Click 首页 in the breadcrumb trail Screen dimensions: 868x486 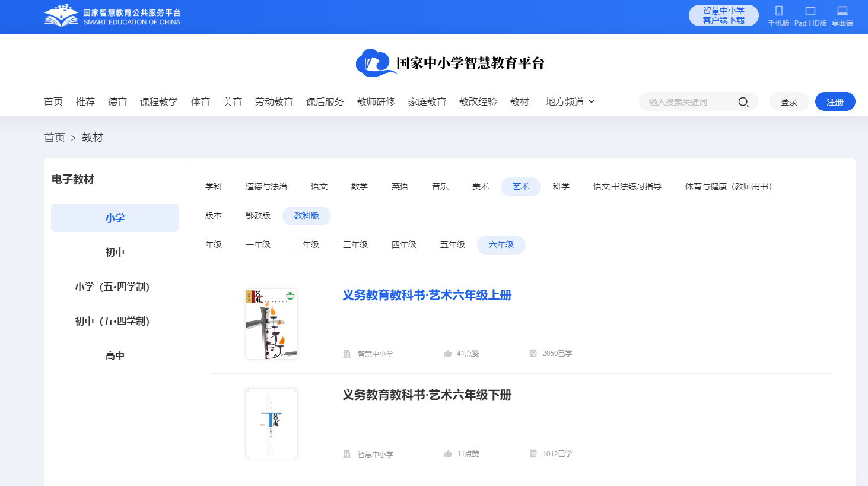click(x=55, y=137)
